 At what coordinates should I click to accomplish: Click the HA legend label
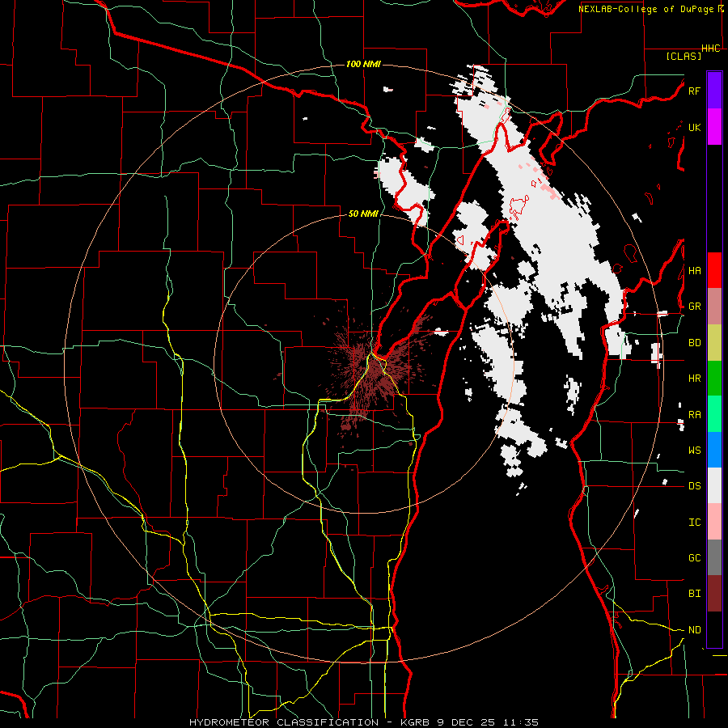pyautogui.click(x=694, y=271)
